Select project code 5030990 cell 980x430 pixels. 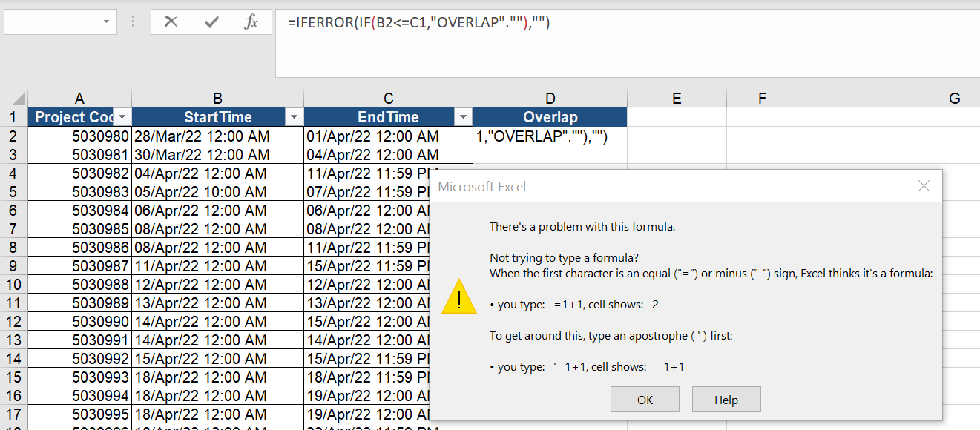pyautogui.click(x=79, y=322)
